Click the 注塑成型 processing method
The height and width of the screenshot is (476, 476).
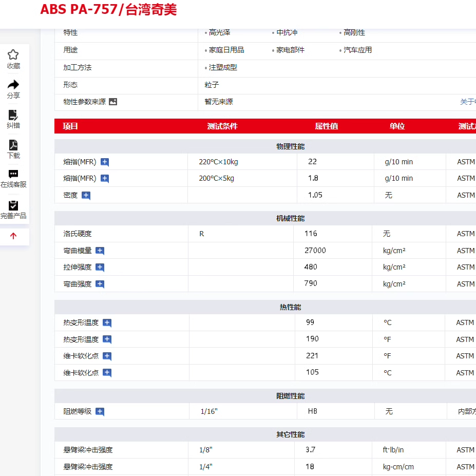(223, 67)
